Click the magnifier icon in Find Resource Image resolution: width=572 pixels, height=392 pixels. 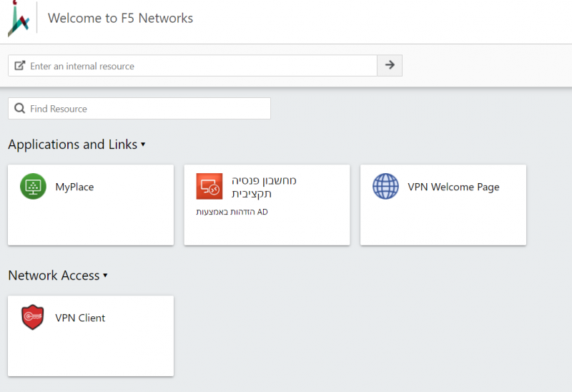point(20,109)
